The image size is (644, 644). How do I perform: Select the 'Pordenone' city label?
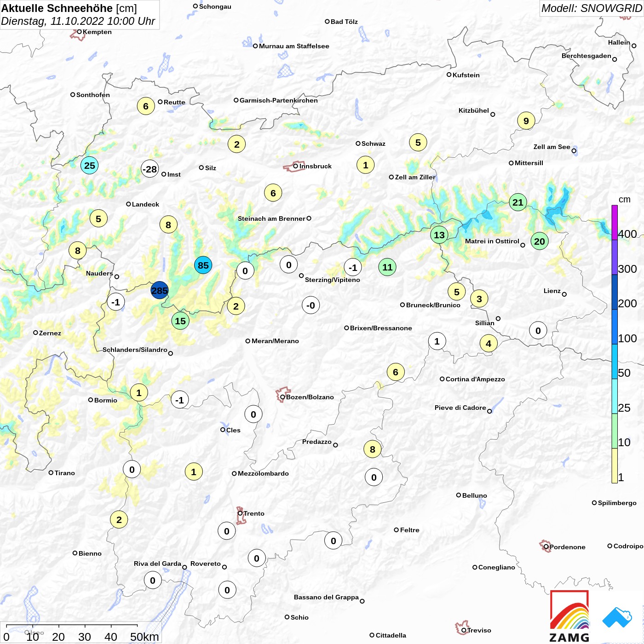(568, 547)
